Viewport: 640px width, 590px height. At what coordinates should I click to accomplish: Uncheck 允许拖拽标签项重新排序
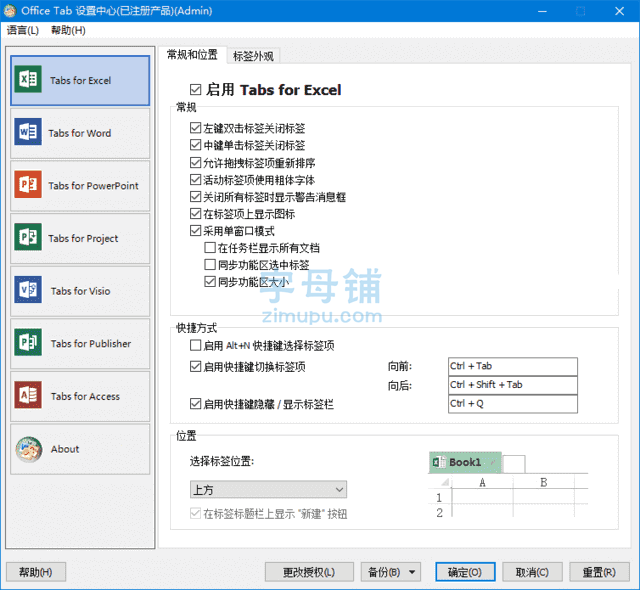pyautogui.click(x=196, y=162)
